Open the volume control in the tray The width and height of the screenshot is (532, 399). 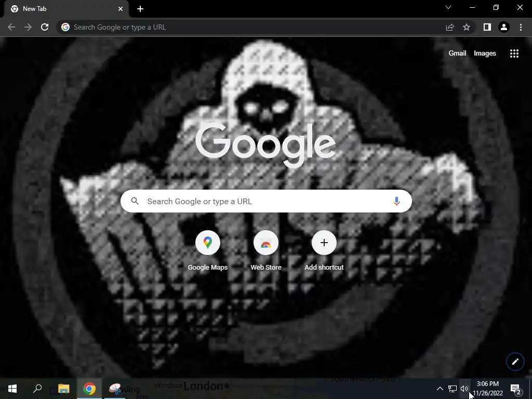(x=464, y=389)
